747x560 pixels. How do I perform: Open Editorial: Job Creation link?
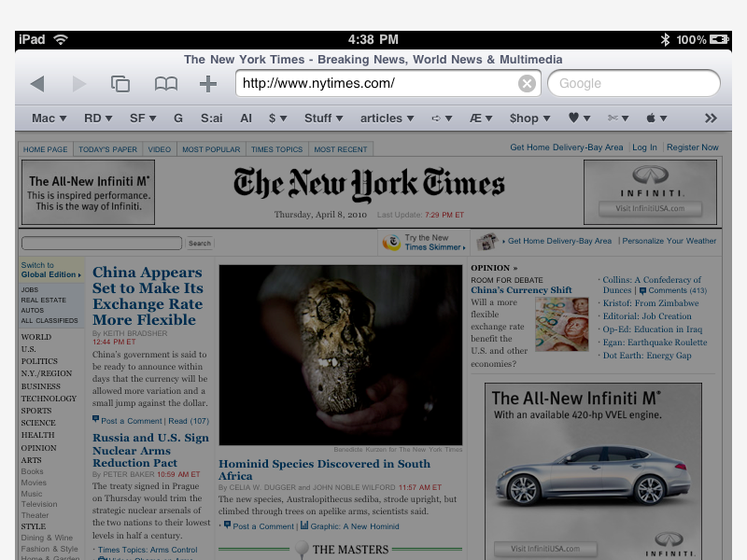(647, 316)
